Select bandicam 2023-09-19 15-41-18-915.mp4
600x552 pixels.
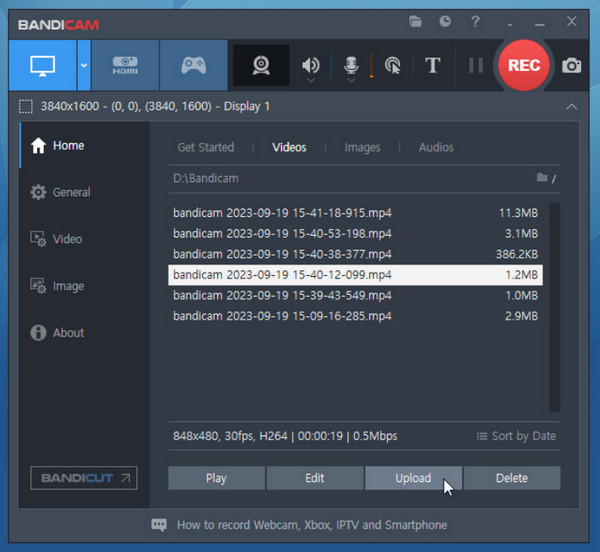click(355, 213)
